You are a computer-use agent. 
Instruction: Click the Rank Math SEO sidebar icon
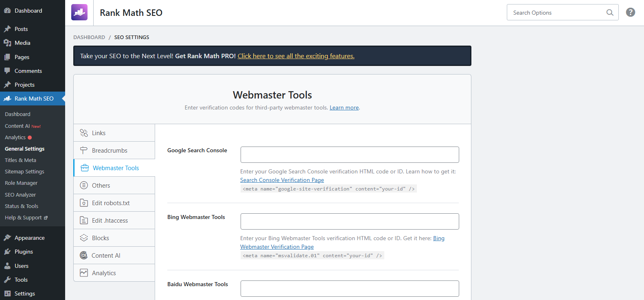[x=7, y=99]
